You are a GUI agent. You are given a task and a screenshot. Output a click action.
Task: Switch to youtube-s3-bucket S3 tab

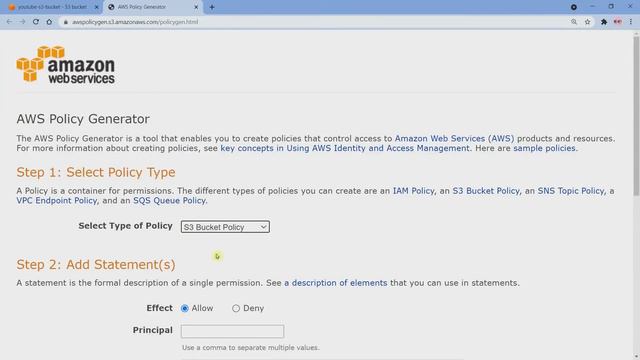pyautogui.click(x=52, y=7)
